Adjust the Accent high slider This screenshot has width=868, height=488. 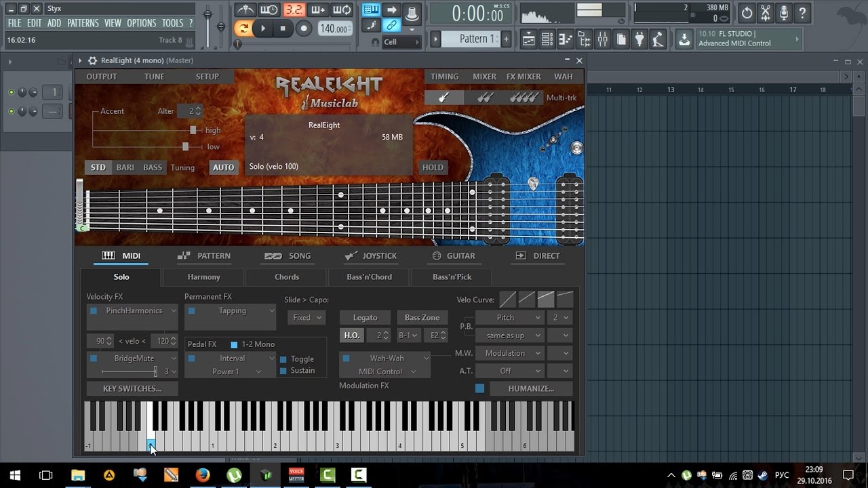[x=193, y=129]
